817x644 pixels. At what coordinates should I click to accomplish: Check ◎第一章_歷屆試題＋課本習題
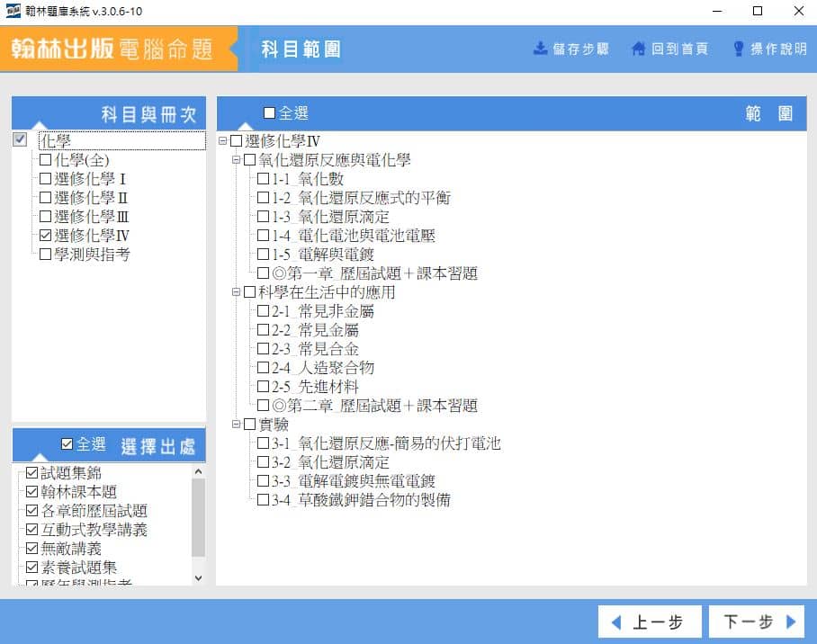(x=263, y=273)
